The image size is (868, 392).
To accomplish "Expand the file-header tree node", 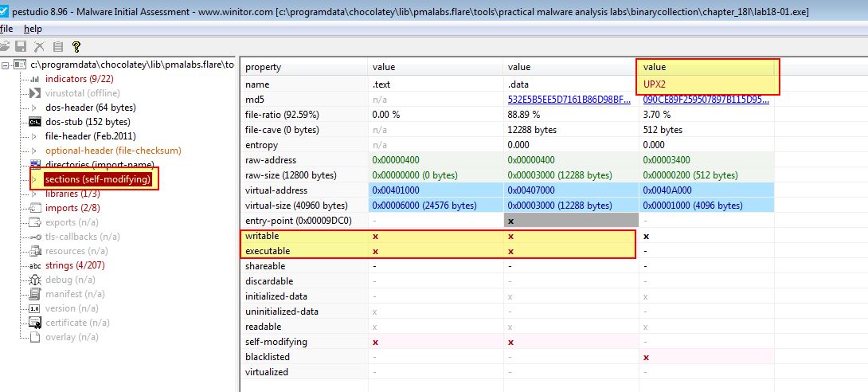I will [34, 136].
